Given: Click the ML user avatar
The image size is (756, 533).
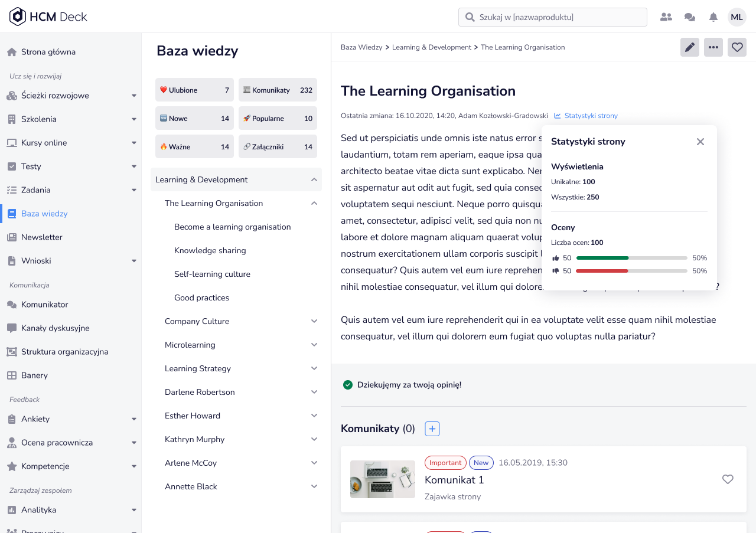Looking at the screenshot, I should [737, 17].
